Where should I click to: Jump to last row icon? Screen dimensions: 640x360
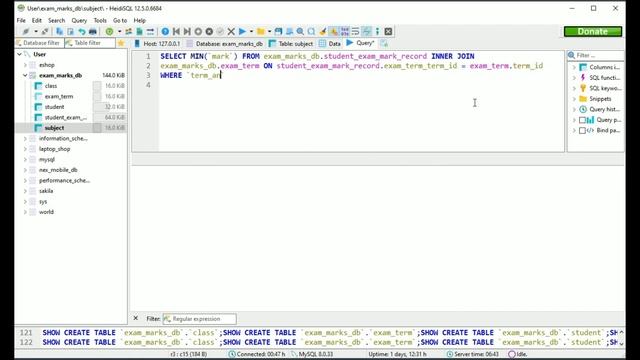coord(187,31)
